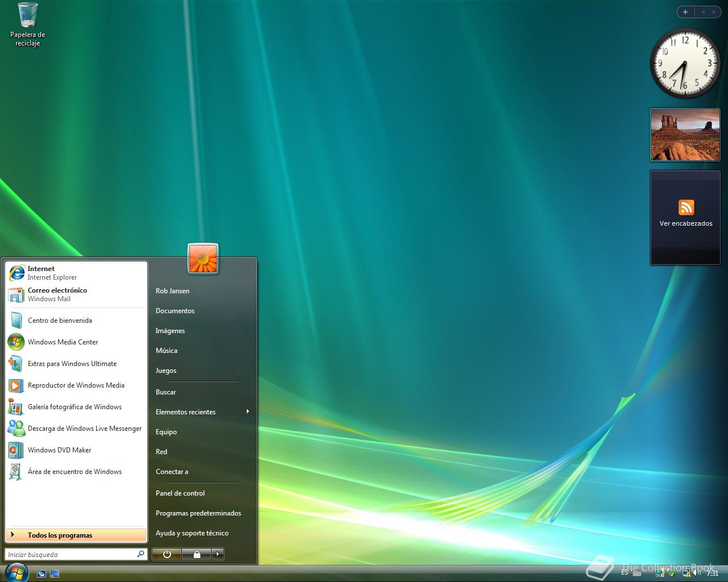Click the volume speaker tray icon

[697, 573]
